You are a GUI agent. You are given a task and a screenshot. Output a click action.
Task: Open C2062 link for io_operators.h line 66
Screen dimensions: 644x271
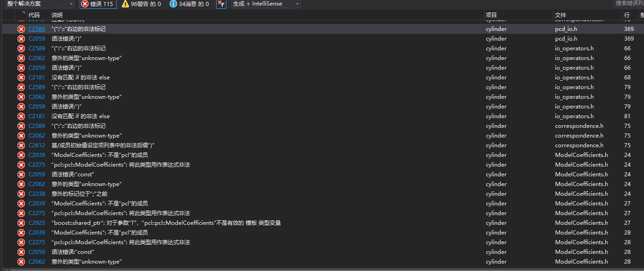coord(37,58)
